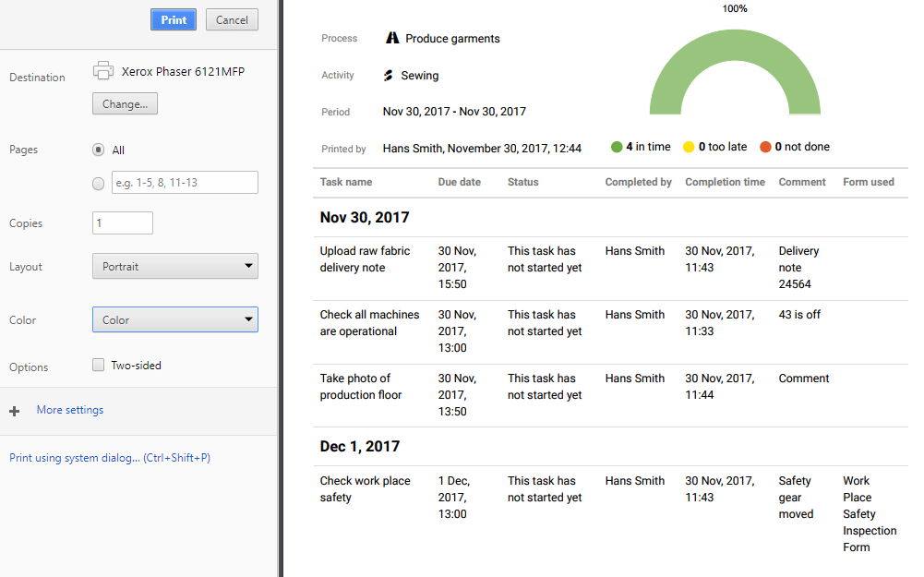Click Check work place safety task

click(x=365, y=489)
